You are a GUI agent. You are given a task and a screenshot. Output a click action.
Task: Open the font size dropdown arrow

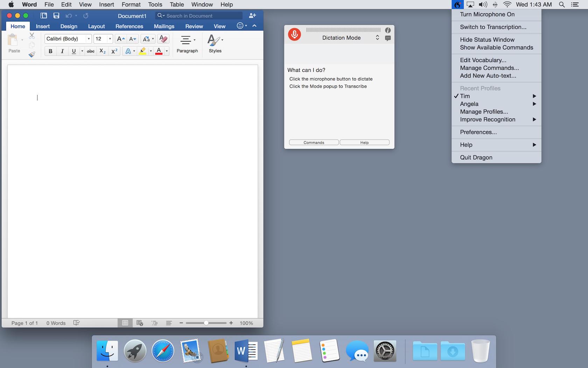pyautogui.click(x=110, y=39)
